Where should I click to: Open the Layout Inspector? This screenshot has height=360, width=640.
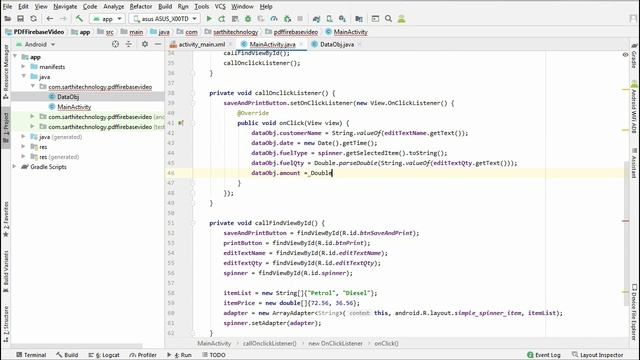(x=598, y=355)
